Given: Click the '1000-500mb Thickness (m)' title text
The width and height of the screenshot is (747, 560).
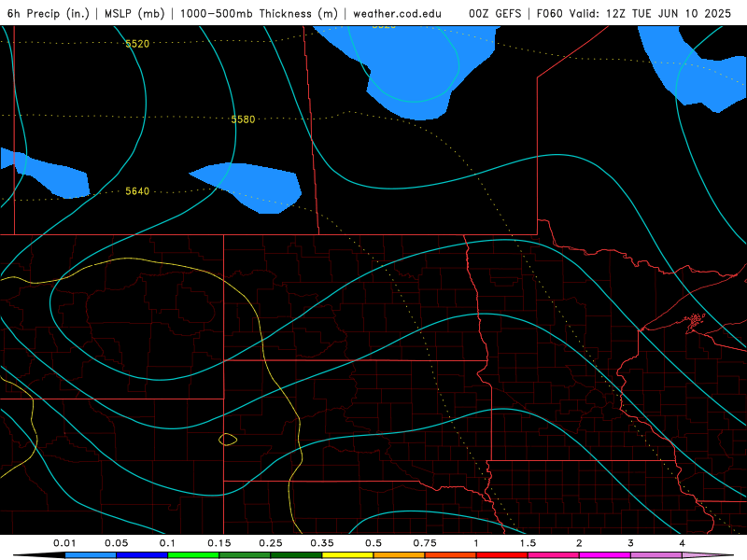Looking at the screenshot, I should (x=259, y=13).
